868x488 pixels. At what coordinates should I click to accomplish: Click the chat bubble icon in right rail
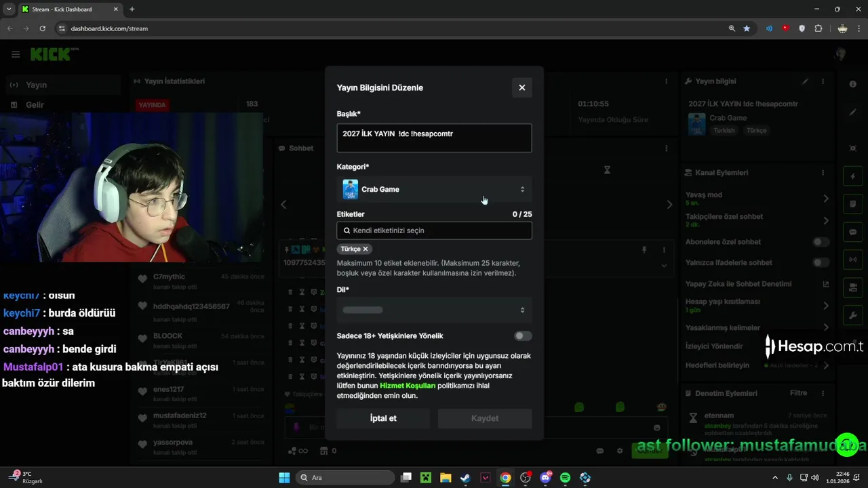click(x=852, y=232)
